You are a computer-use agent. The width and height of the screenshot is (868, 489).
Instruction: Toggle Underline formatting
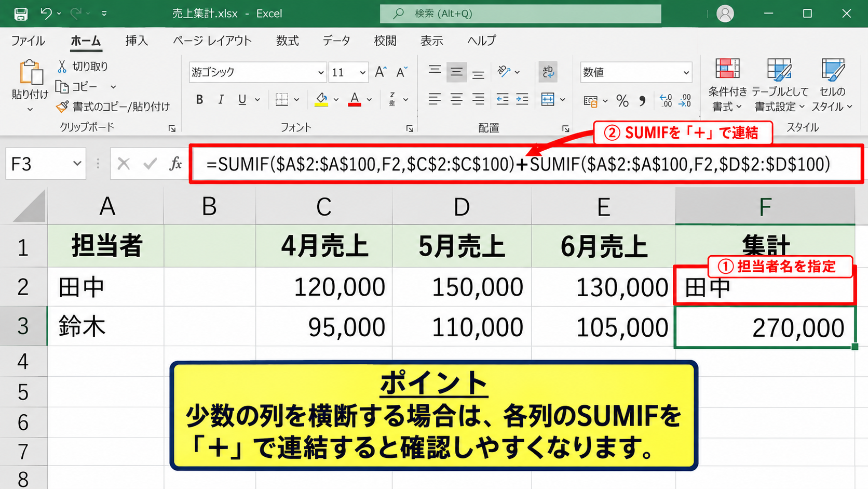pyautogui.click(x=242, y=100)
